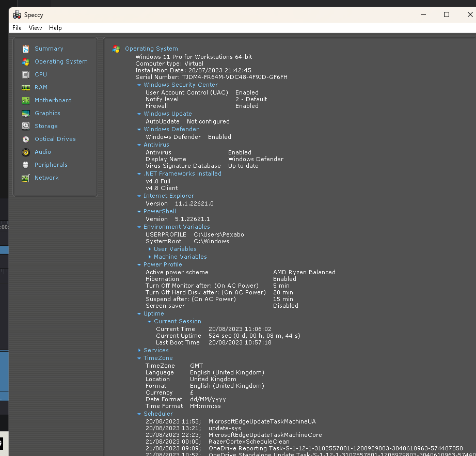Go to the Audio section
This screenshot has width=476, height=456.
pyautogui.click(x=43, y=152)
